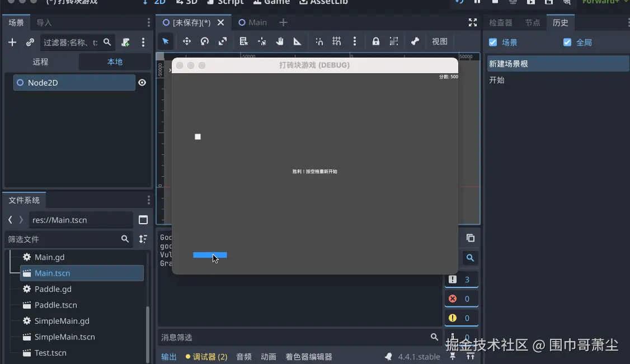Select the 新建场景根 history entry

[x=558, y=64]
